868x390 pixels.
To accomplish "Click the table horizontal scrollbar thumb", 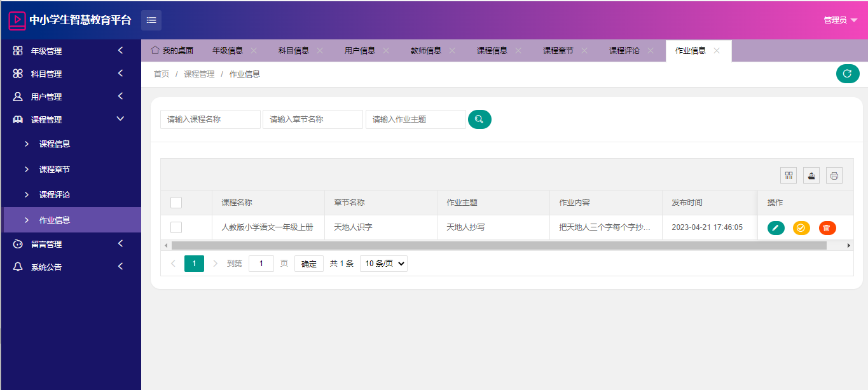I will click(499, 245).
